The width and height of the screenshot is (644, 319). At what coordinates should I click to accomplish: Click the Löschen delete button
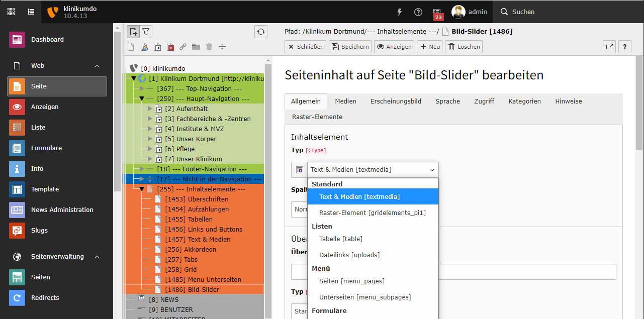pos(464,47)
